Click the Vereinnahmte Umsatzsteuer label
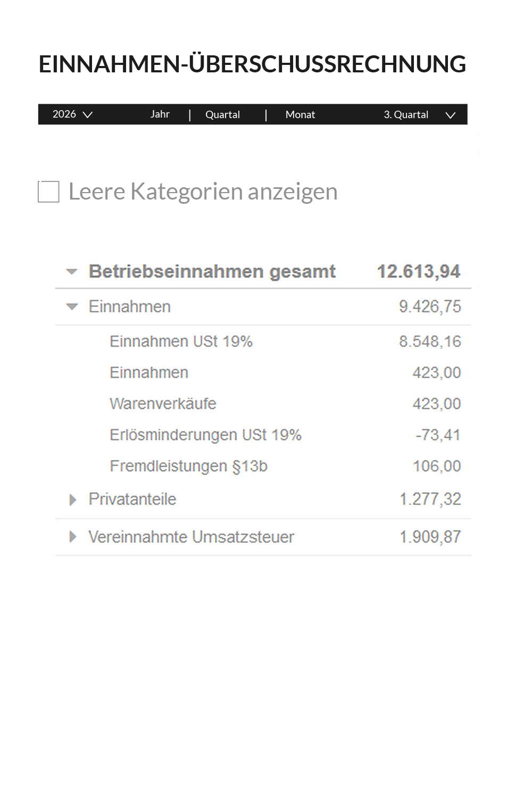Image resolution: width=532 pixels, height=796 pixels. click(191, 537)
